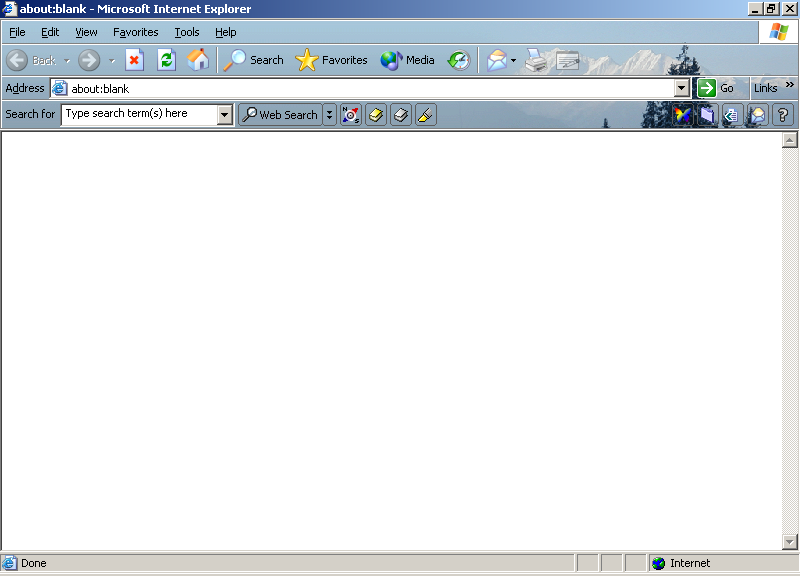Viewport: 800px width, 576px height.
Task: Open the Edit menu
Action: point(50,32)
